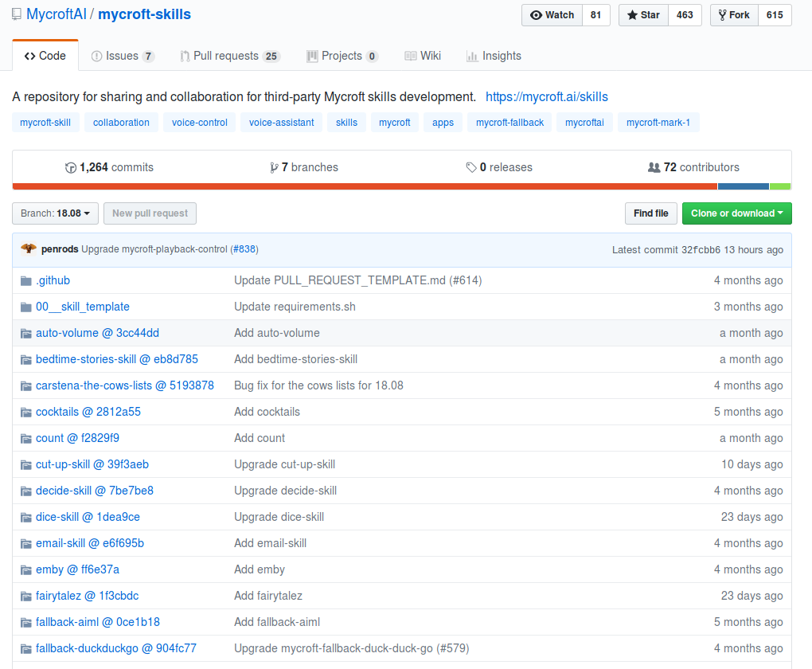Open fallback-duckduckgo @ 904fc77 submodule

click(x=116, y=649)
